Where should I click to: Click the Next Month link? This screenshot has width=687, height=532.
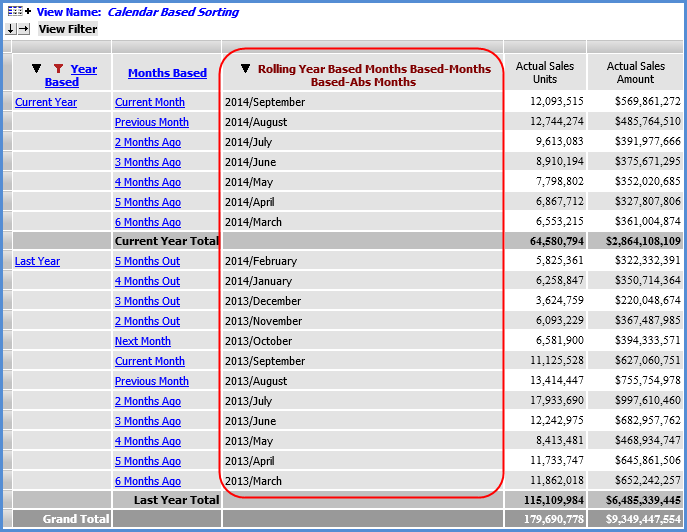coord(142,341)
